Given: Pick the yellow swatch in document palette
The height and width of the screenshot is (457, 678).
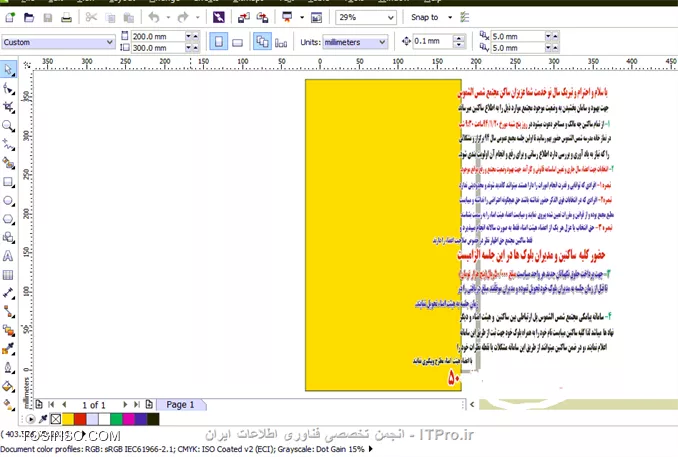Looking at the screenshot, I should 68,419.
